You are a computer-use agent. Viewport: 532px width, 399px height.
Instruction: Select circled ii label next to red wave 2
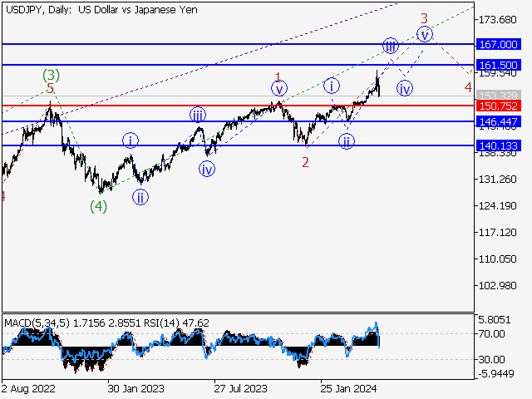coord(347,141)
